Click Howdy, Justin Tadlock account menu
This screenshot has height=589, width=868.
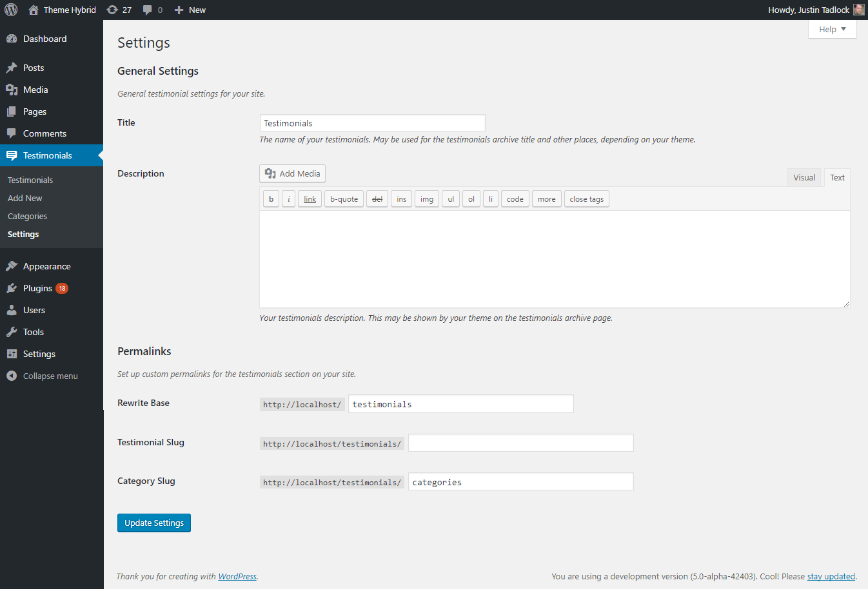tap(816, 10)
